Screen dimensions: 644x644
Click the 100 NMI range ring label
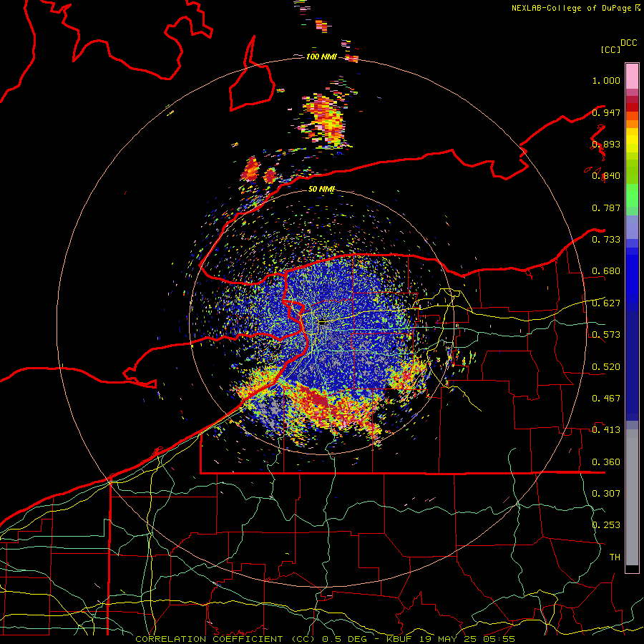(x=321, y=57)
